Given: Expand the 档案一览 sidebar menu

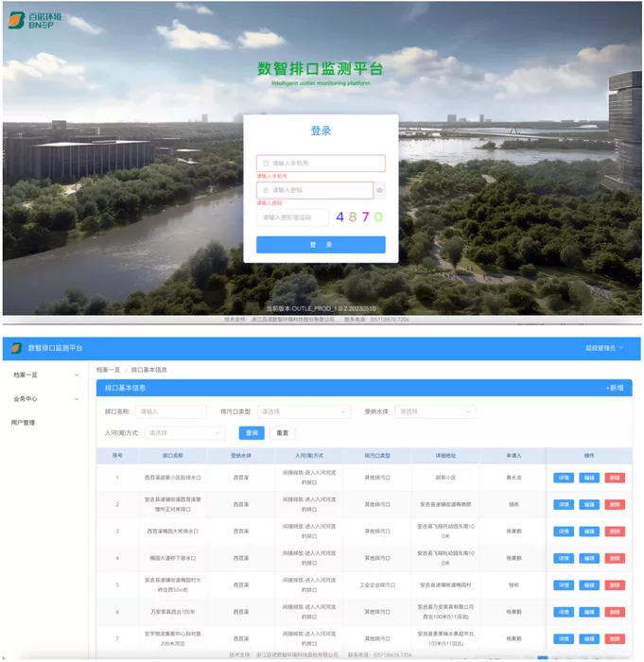Looking at the screenshot, I should click(x=44, y=375).
